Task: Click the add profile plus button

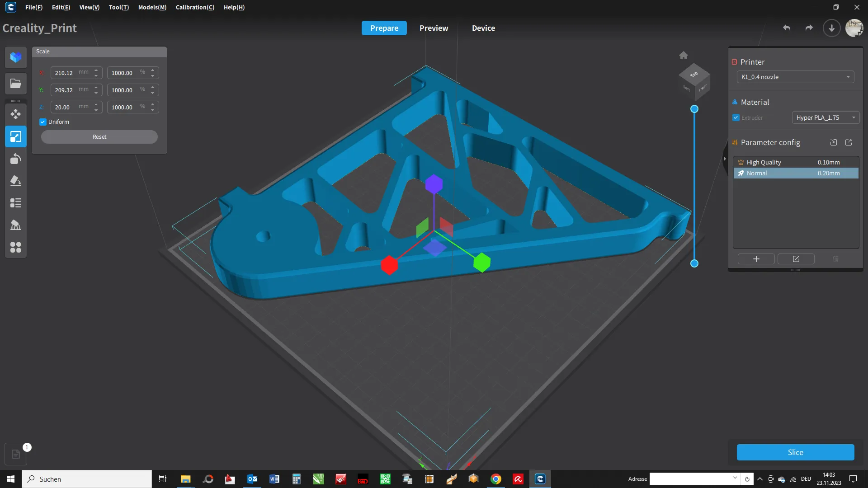Action: click(756, 259)
